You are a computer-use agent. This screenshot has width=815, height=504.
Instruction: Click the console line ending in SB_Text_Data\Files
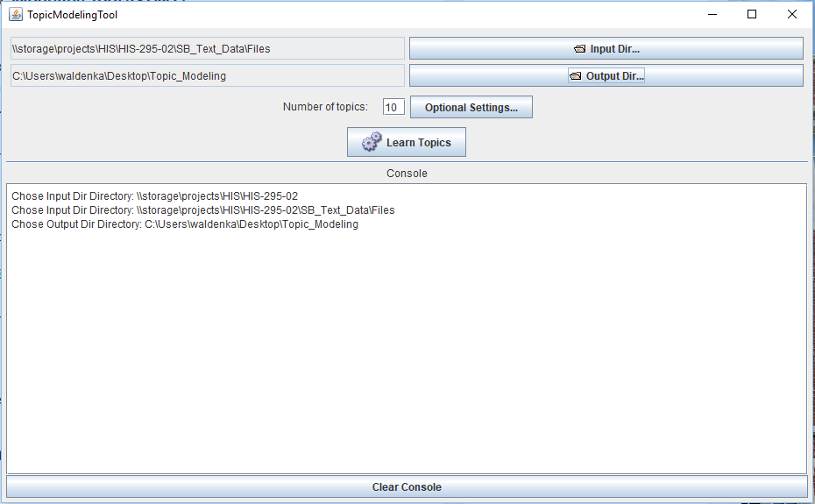pyautogui.click(x=203, y=210)
